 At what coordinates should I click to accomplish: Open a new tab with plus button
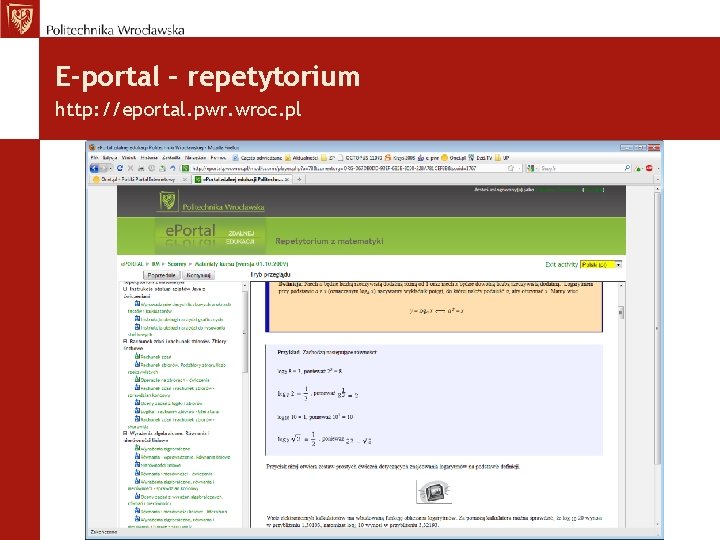[x=299, y=180]
